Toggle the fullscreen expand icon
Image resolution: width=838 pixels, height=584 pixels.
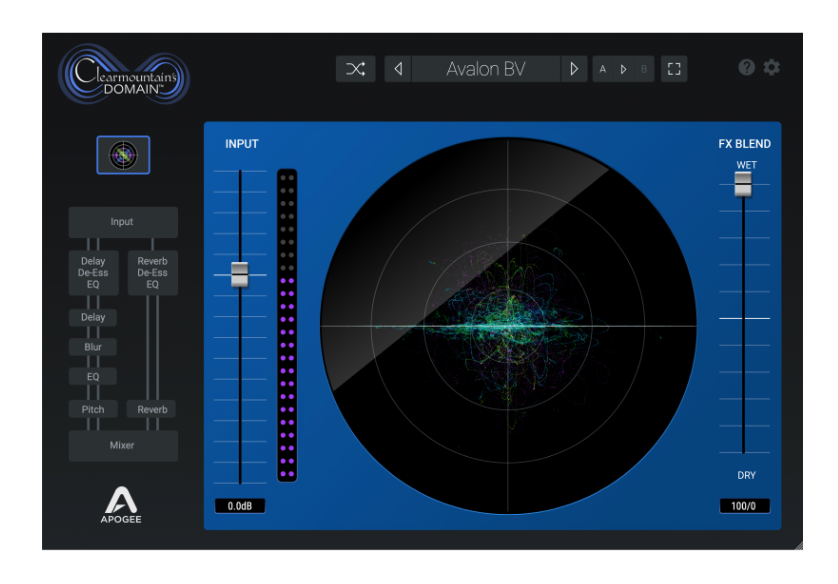[x=675, y=69]
